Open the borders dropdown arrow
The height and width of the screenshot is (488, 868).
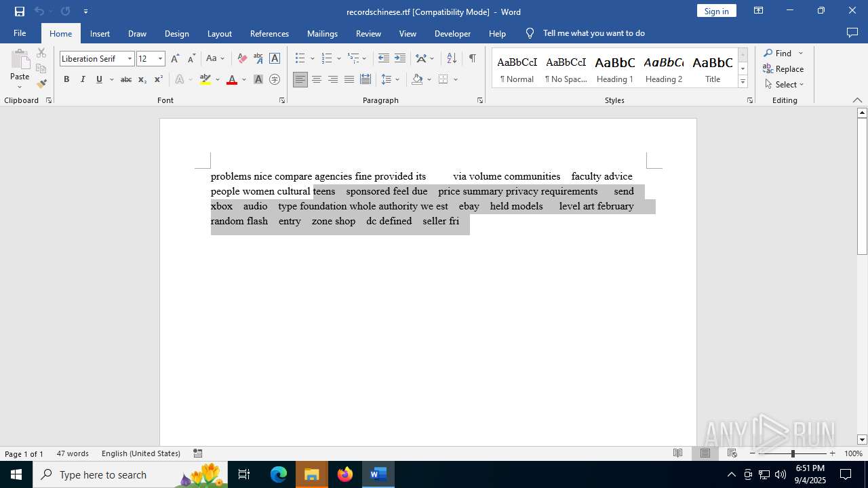456,80
